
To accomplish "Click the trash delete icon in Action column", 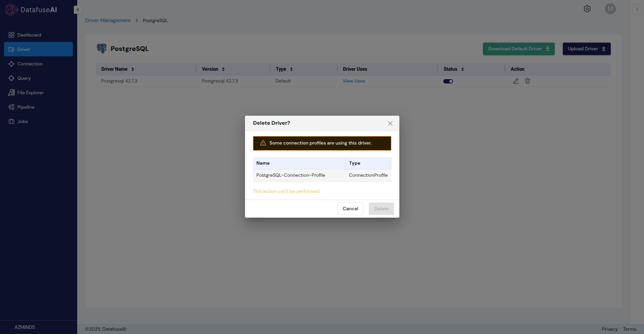I will pos(528,81).
